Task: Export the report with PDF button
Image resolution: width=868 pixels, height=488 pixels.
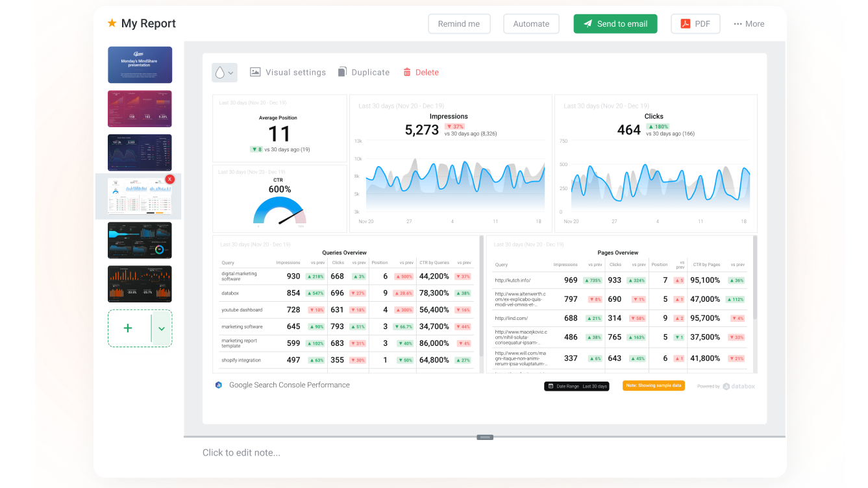Action: point(695,24)
